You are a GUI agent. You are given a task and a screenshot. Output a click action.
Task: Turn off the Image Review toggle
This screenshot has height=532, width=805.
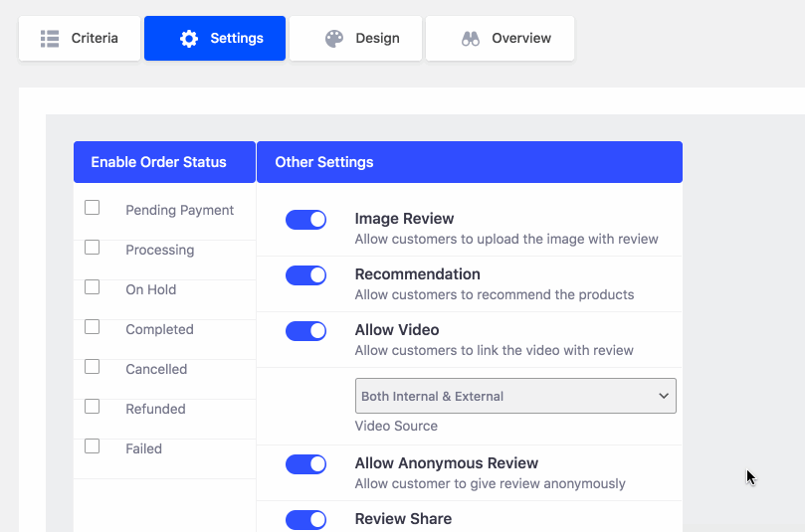point(306,220)
